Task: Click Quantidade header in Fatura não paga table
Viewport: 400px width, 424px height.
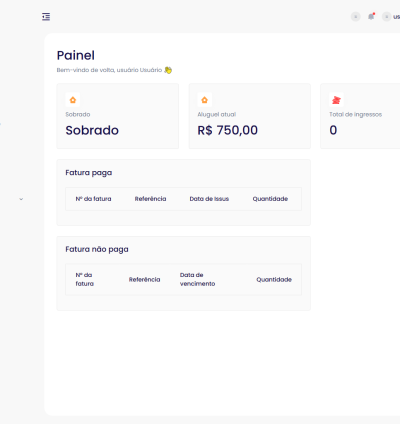Action: [274, 279]
